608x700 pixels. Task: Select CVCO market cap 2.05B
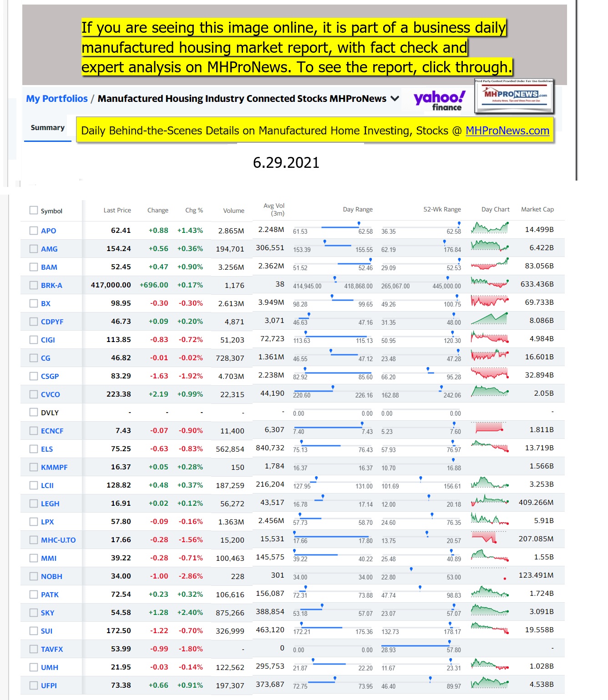tap(544, 393)
